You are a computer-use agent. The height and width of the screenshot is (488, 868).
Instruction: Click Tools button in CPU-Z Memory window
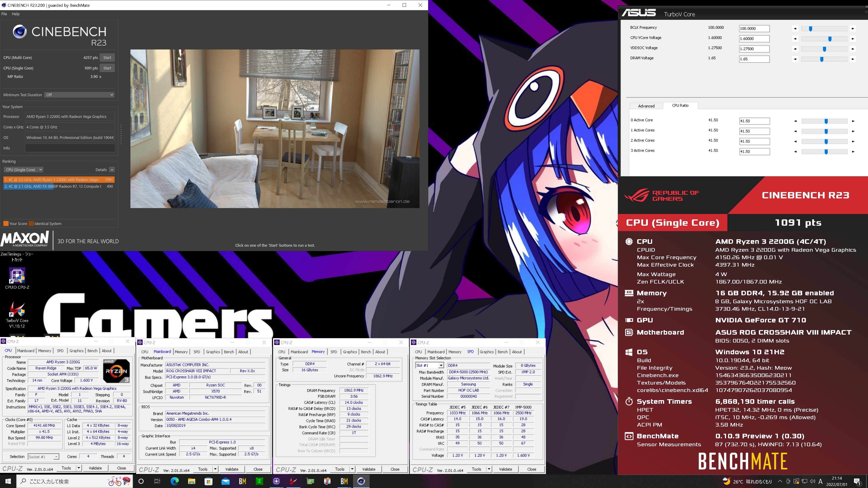click(340, 469)
